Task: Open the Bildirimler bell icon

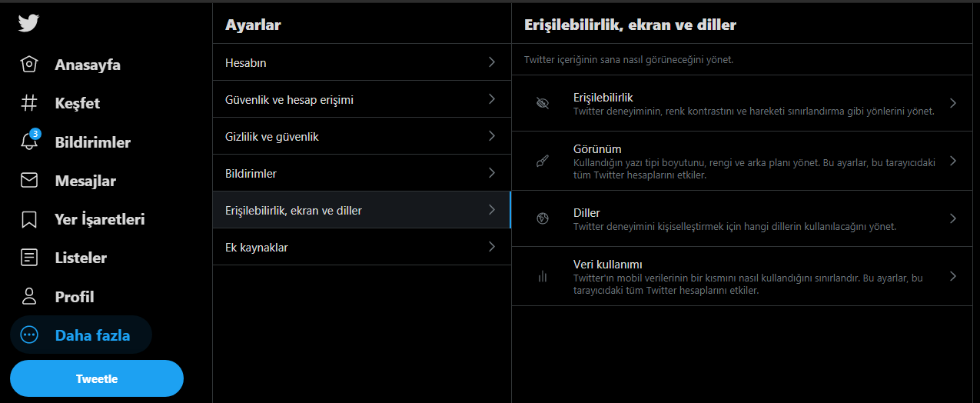Action: (x=29, y=142)
